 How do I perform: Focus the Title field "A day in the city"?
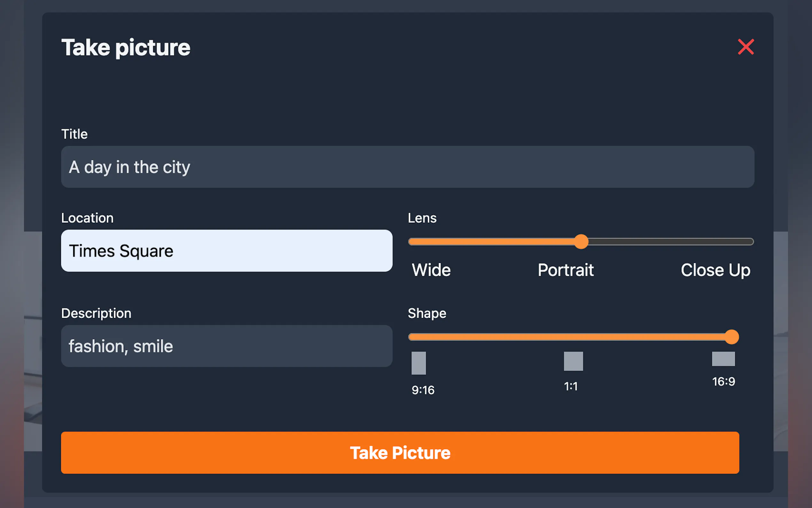click(408, 167)
